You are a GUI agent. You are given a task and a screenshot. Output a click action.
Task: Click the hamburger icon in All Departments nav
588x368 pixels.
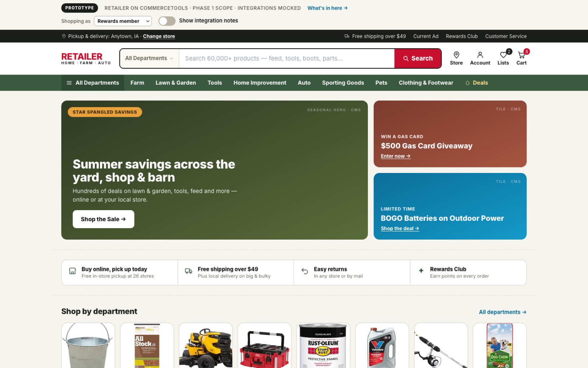pyautogui.click(x=69, y=83)
